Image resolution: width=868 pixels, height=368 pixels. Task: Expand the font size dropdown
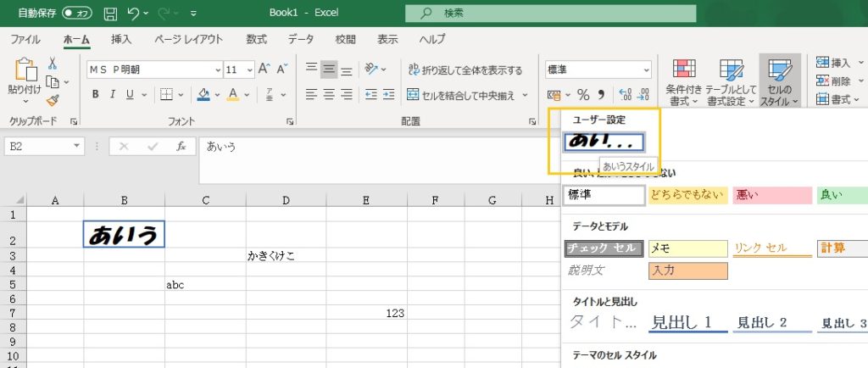click(249, 70)
